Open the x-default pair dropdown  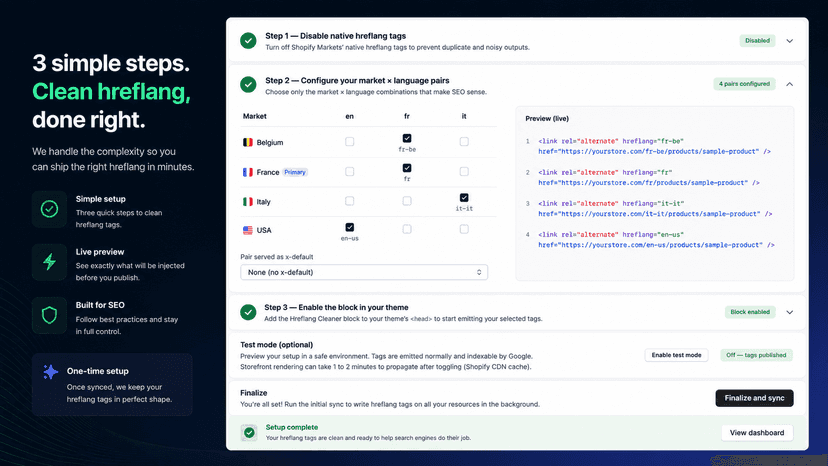click(x=364, y=273)
